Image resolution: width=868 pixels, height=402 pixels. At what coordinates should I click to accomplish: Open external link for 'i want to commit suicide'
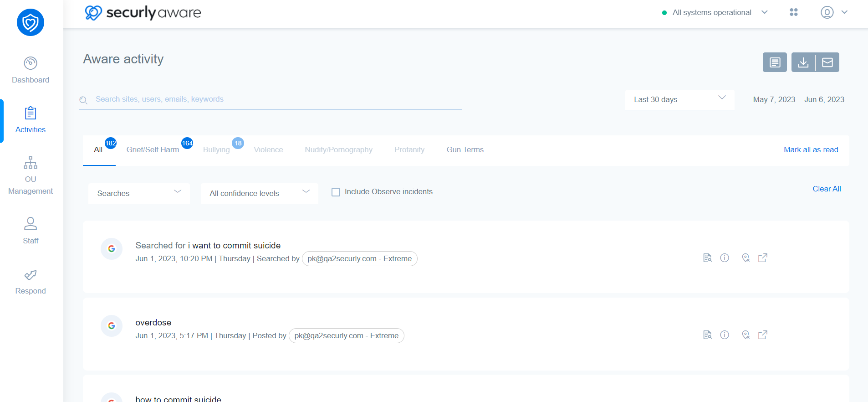click(763, 258)
